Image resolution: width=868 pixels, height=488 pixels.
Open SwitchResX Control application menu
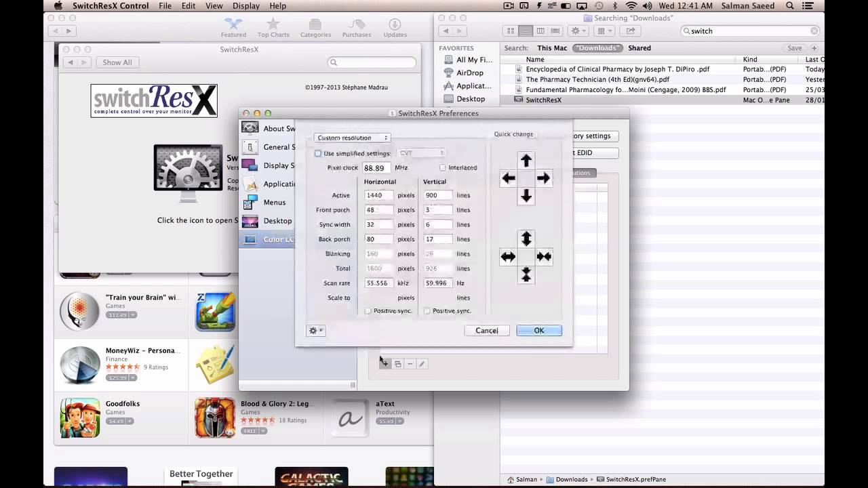(109, 6)
